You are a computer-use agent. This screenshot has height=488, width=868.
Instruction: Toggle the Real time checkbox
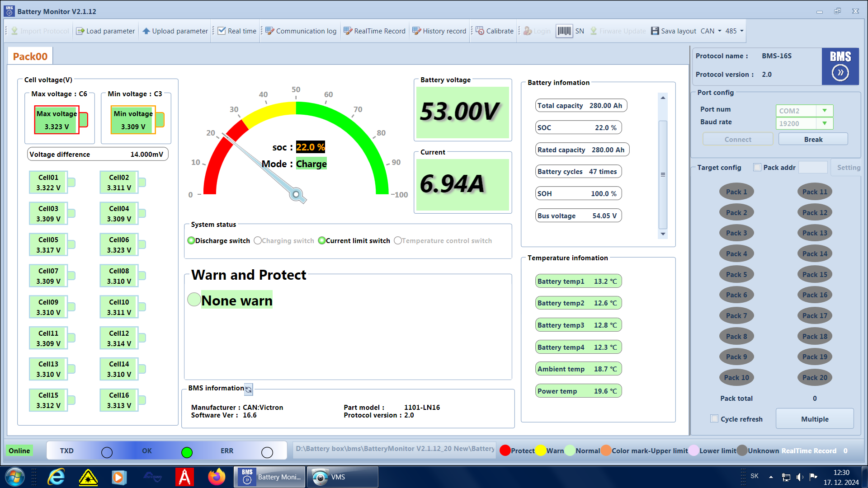(222, 31)
